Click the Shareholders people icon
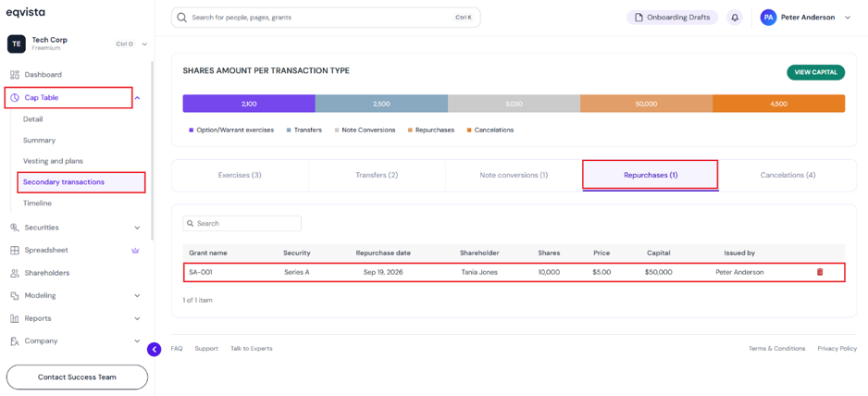This screenshot has width=868, height=396. pos(15,273)
